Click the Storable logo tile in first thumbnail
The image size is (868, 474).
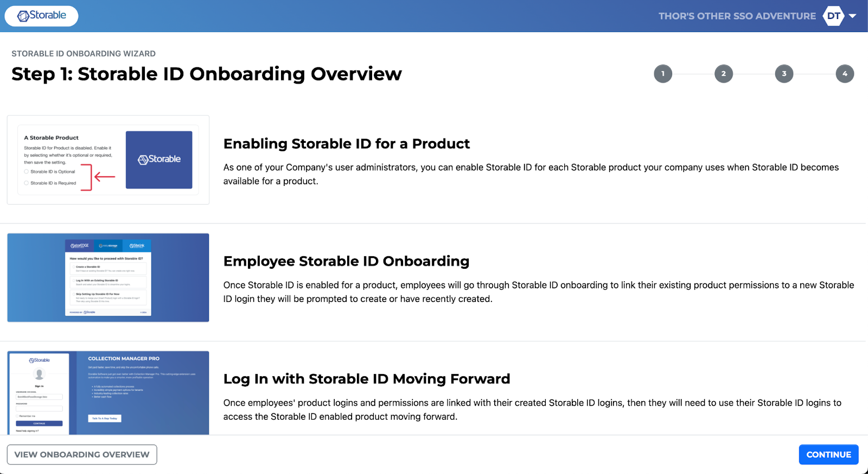[159, 160]
